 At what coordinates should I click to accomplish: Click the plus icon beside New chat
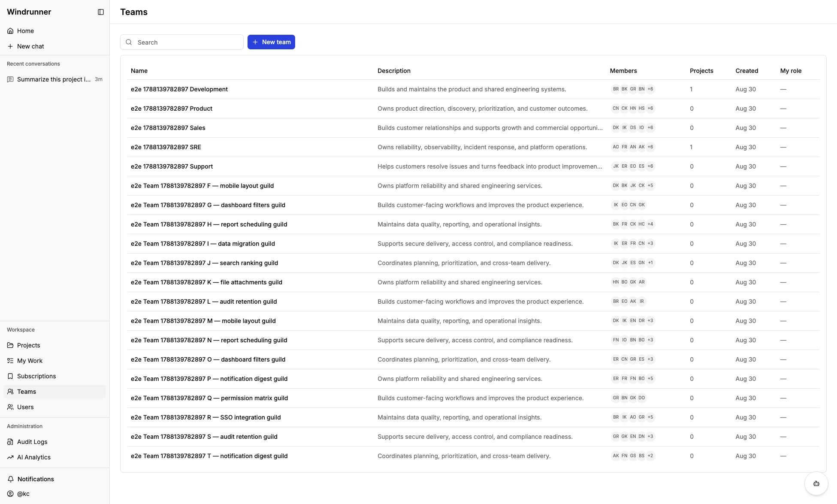click(x=10, y=46)
